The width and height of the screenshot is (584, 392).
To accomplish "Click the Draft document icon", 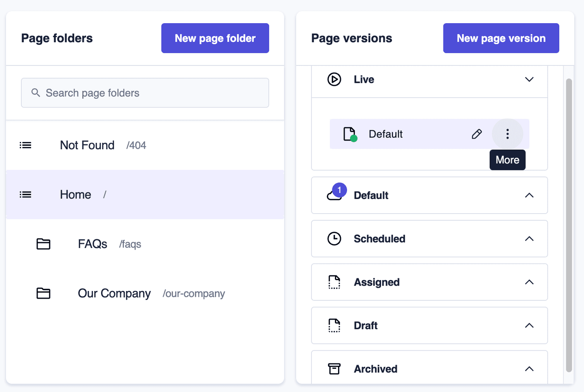I will coord(334,325).
